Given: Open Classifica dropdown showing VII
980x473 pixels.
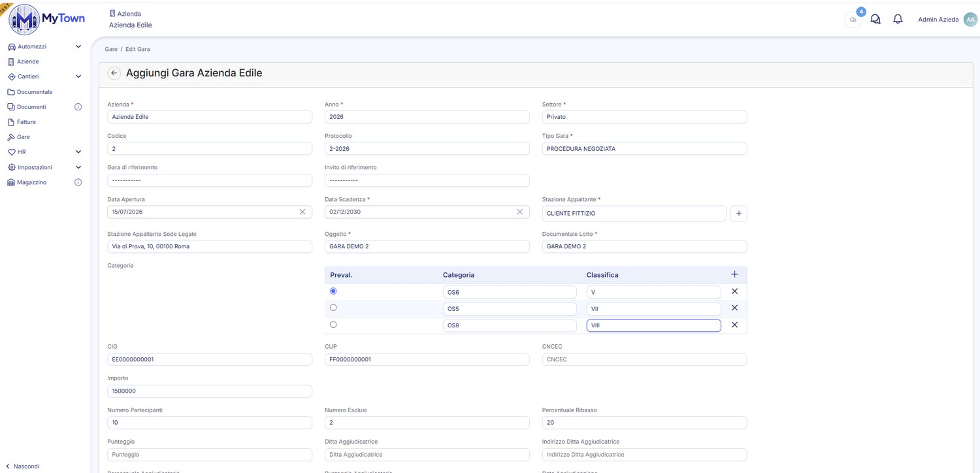Looking at the screenshot, I should coord(654,308).
